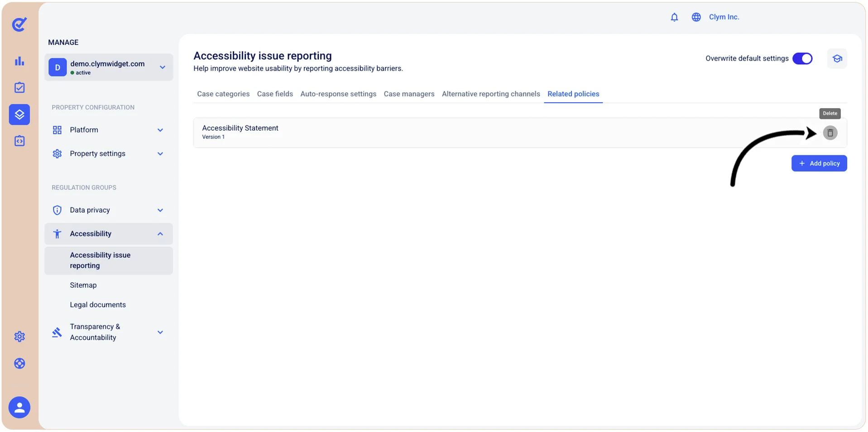Screen dimensions: 868x432
Task: Select Accessibility issue reporting item
Action: pyautogui.click(x=109, y=261)
